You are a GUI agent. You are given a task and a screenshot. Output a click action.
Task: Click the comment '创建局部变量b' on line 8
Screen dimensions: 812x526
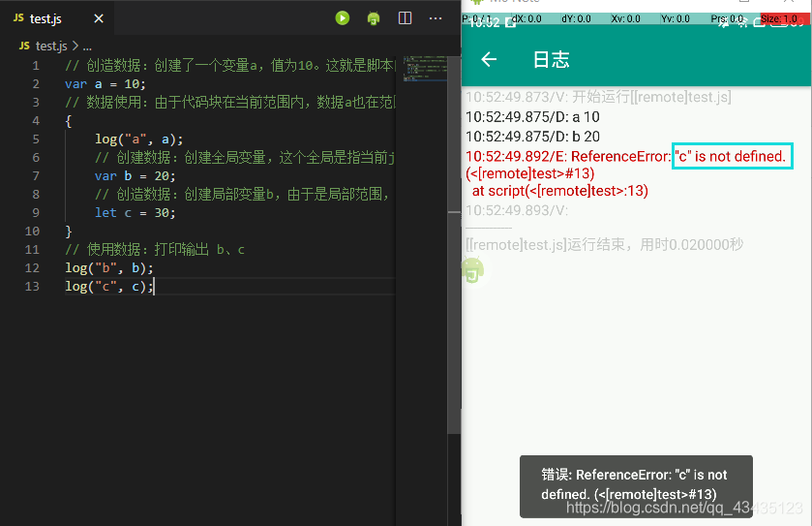pos(241,195)
